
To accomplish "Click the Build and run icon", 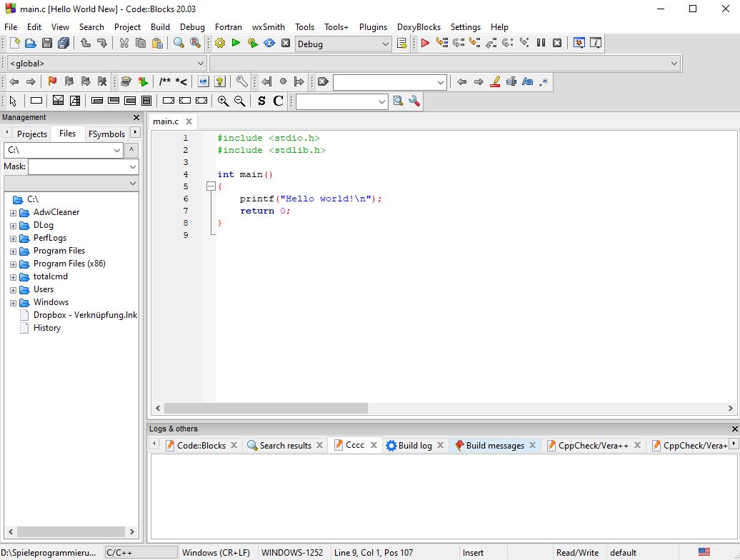I will [252, 44].
